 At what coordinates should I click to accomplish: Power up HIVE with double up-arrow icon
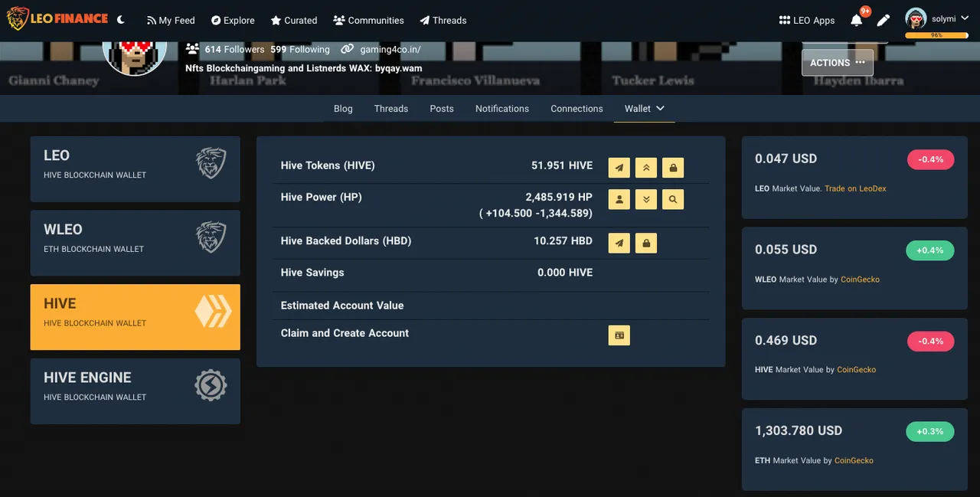point(646,167)
